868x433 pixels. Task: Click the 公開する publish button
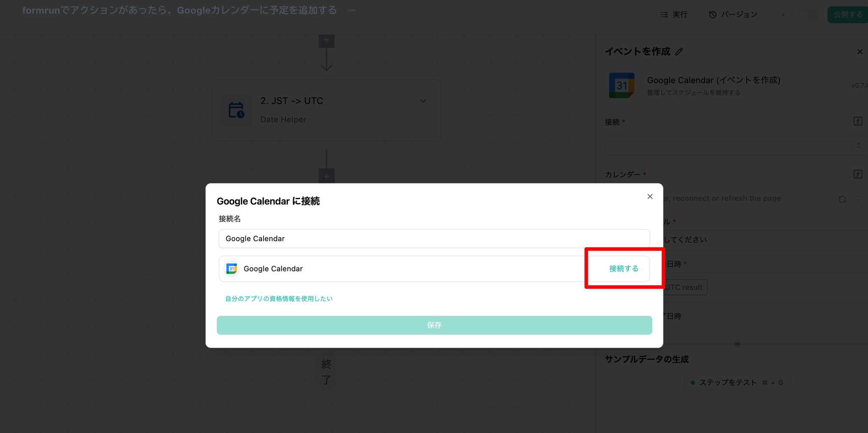pyautogui.click(x=848, y=14)
